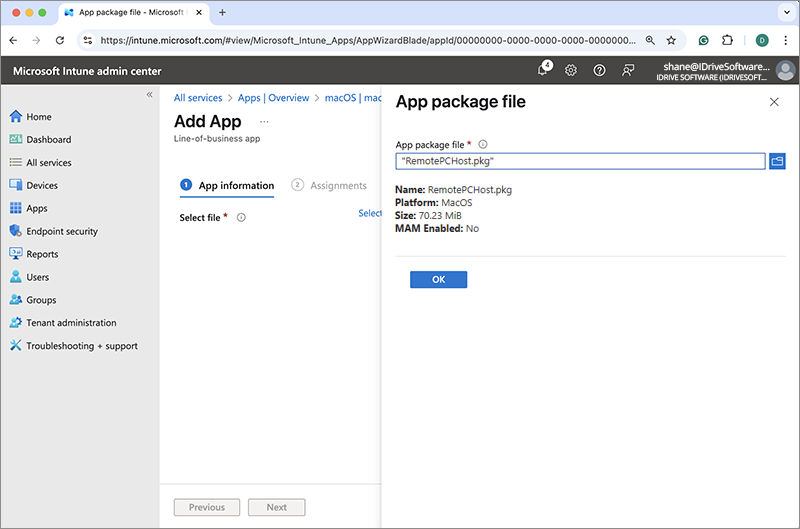The height and width of the screenshot is (529, 800).
Task: Go to Devices in the sidebar
Action: [42, 185]
